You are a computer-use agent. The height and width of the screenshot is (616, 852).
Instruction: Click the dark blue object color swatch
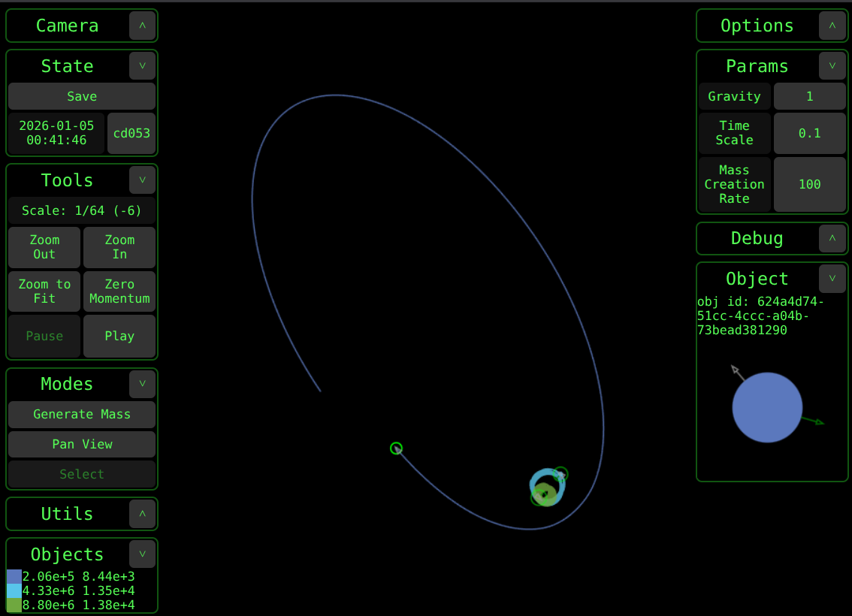tap(14, 576)
